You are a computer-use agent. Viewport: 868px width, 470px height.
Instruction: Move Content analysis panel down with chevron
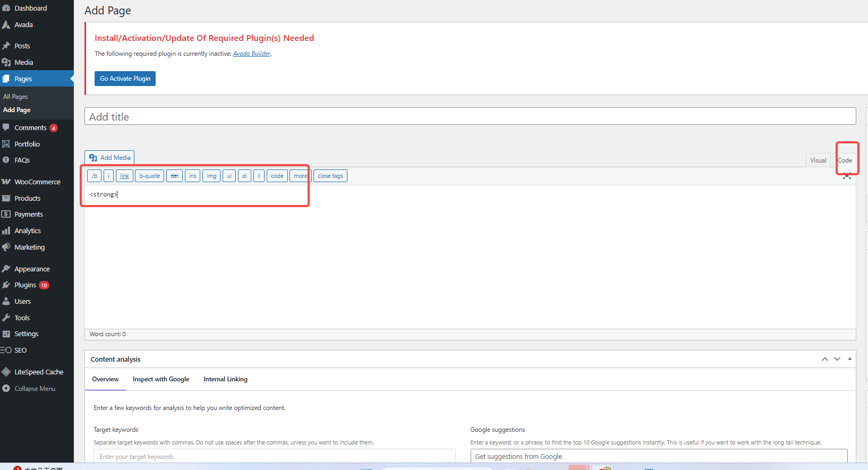coord(837,360)
